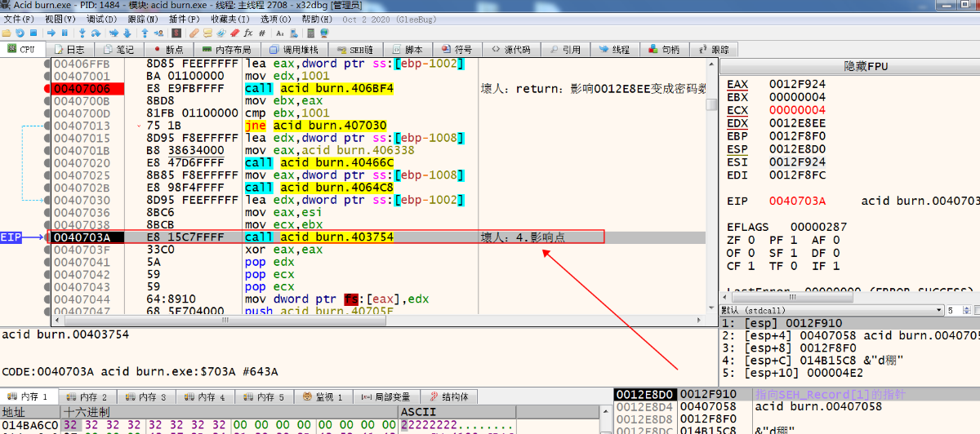This screenshot has width=980, height=434.
Task: Switch to the 符号 tab
Action: tap(457, 50)
